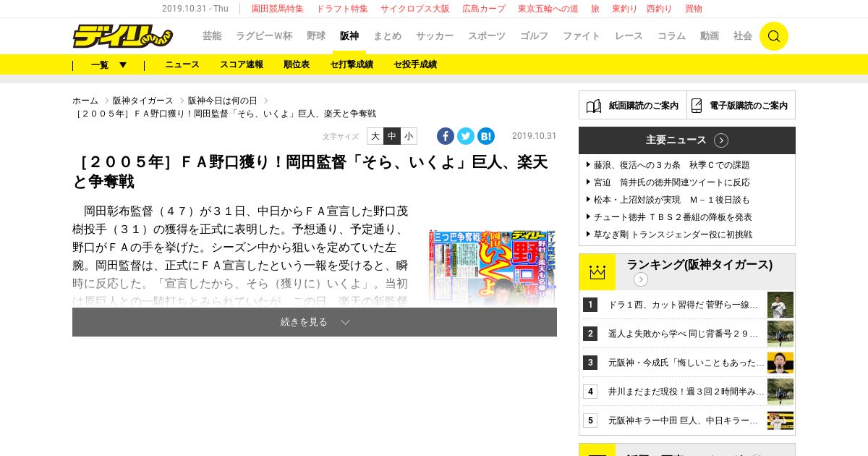Read 松本・上沼対談が実現 news item
Screen dimensions: 868x456
672,200
